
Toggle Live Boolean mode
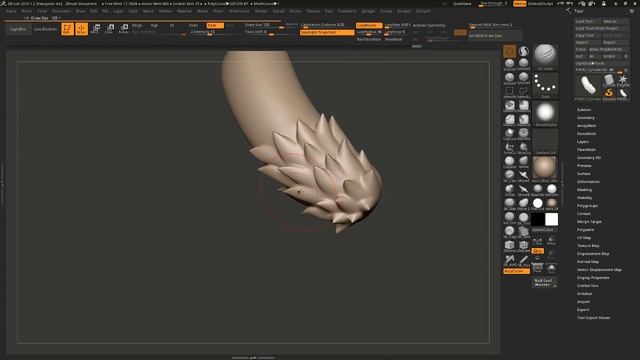point(45,29)
